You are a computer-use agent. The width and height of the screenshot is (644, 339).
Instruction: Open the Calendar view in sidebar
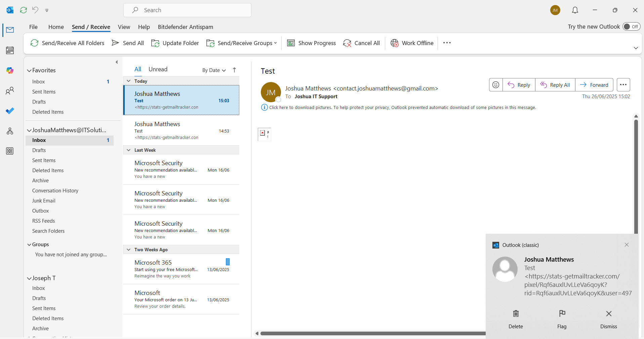10,50
